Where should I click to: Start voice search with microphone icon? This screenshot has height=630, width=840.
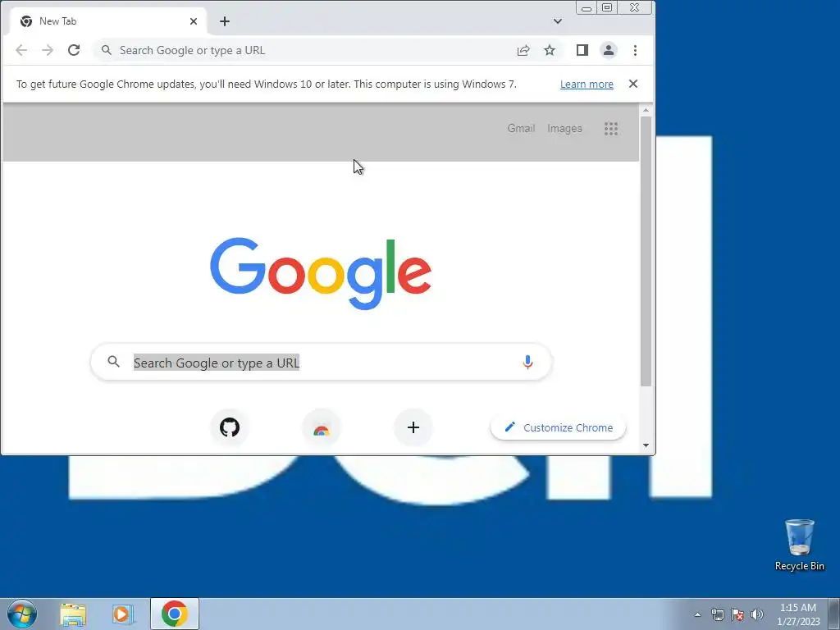(x=527, y=363)
